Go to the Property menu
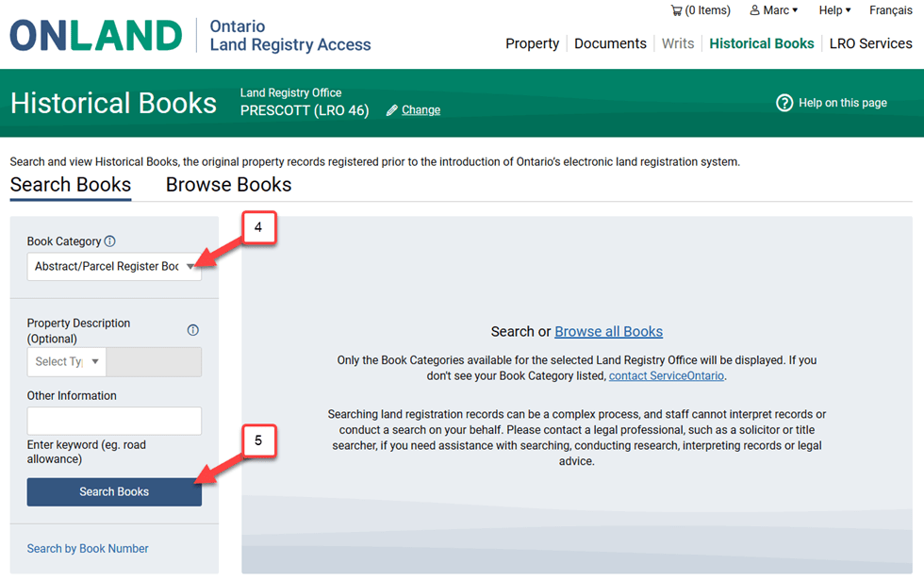Viewport: 924px width, 581px height. pos(532,43)
